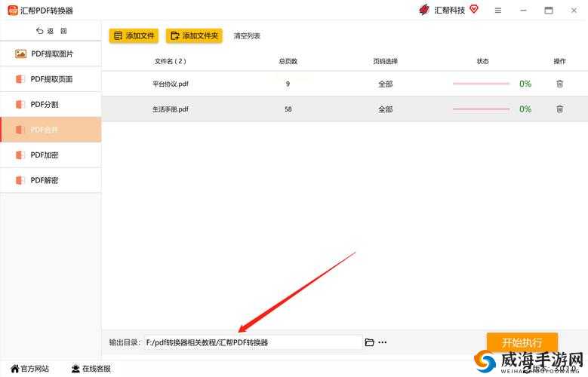Contact 在线客服 support link

point(91,369)
